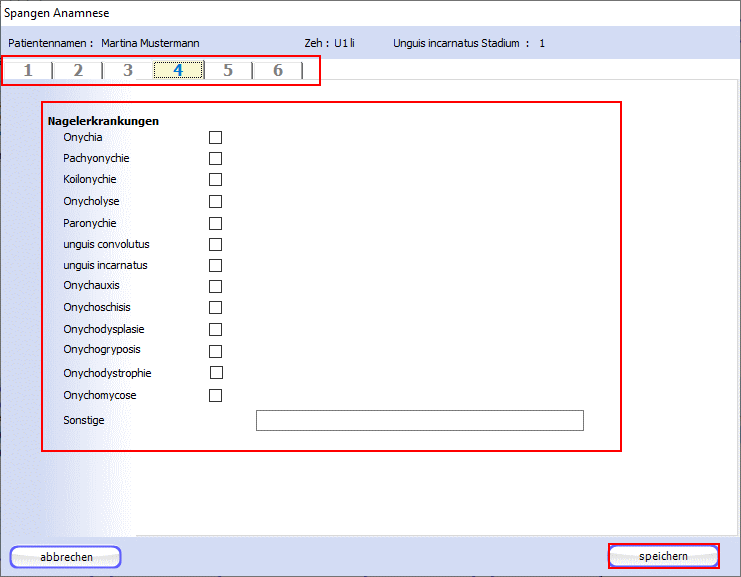Check the Koilonychie option
741x577 pixels.
[x=215, y=180]
